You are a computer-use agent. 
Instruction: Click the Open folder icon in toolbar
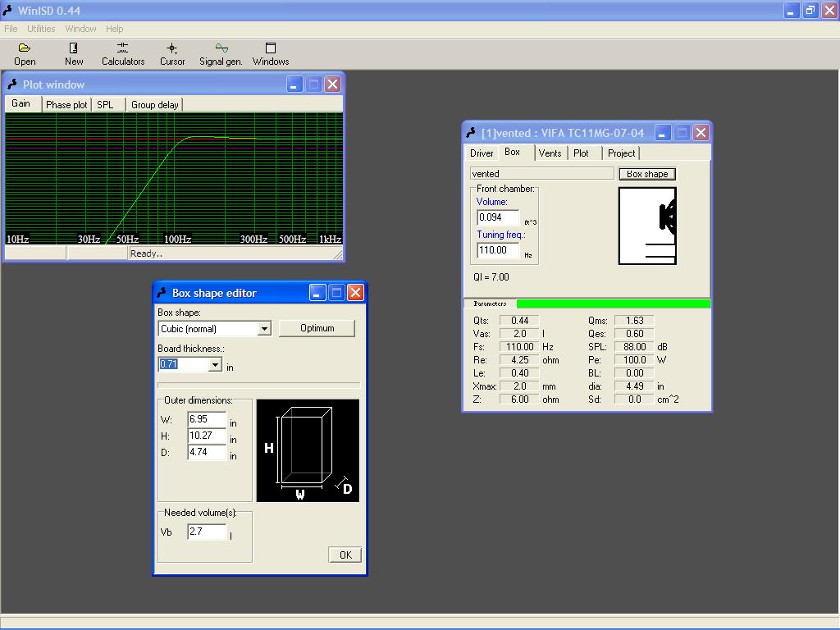[25, 48]
